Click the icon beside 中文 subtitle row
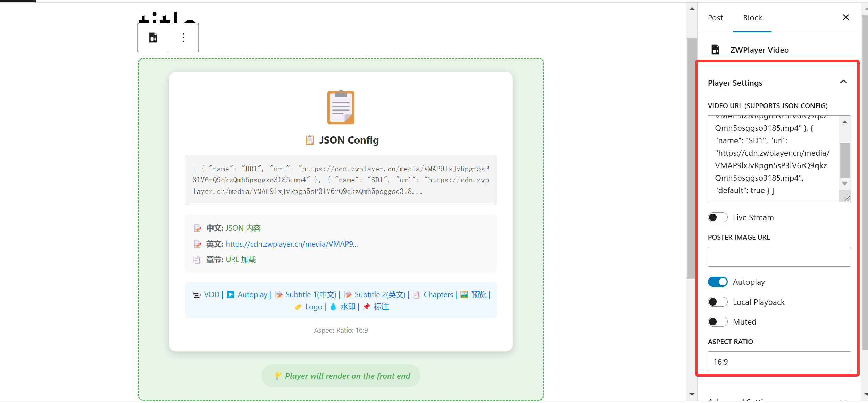This screenshot has width=868, height=403. tap(198, 228)
